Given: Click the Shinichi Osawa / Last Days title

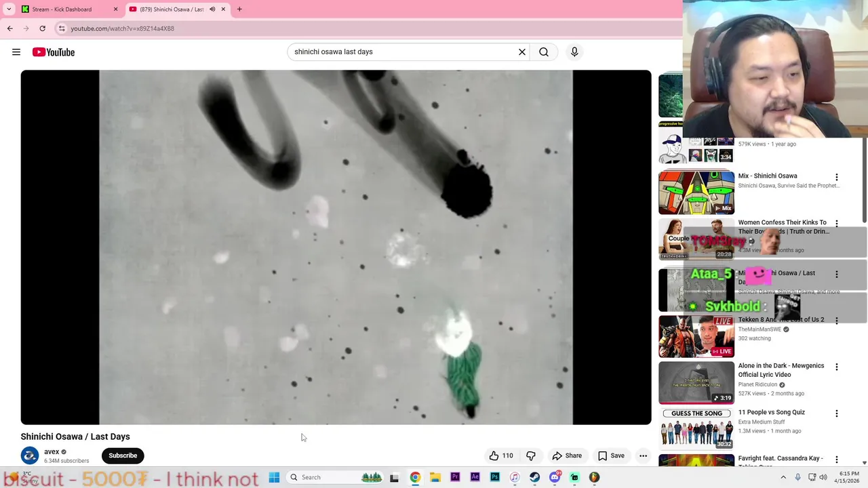Looking at the screenshot, I should pyautogui.click(x=75, y=436).
